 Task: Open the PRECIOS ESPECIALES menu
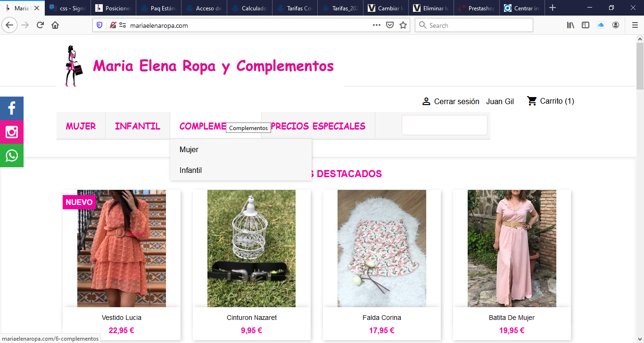point(318,126)
